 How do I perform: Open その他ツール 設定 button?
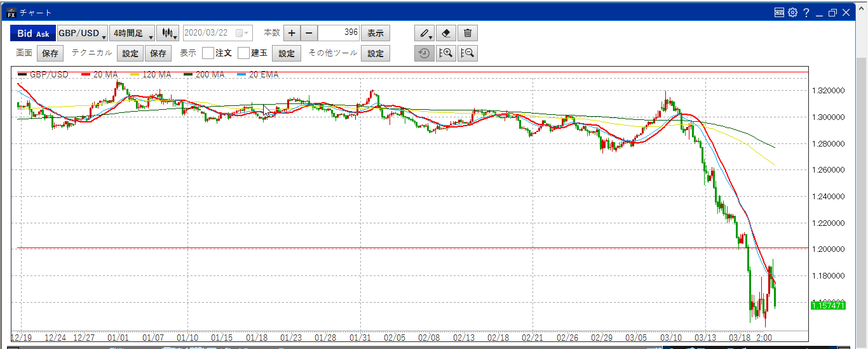[x=376, y=54]
